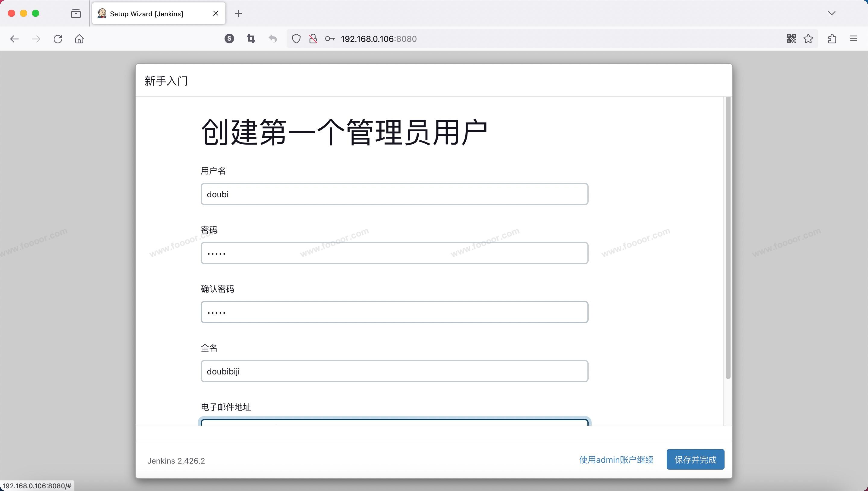Reload the Jenkins setup page
The image size is (868, 491).
(x=58, y=39)
